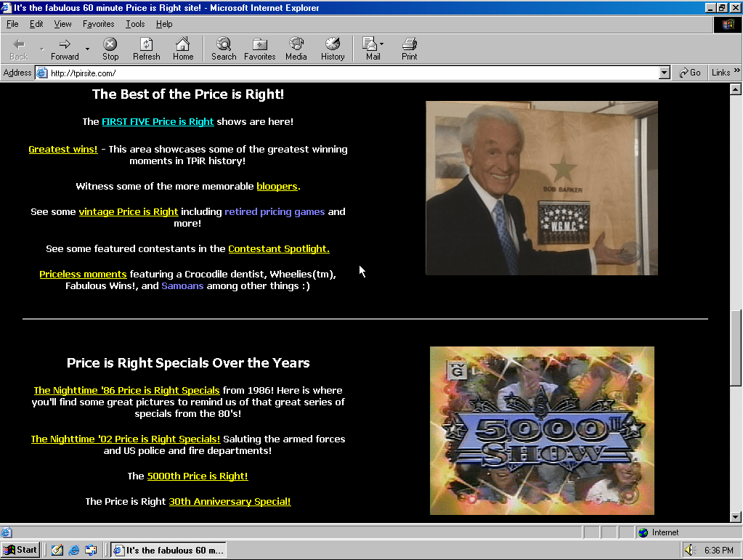Open Search using the toolbar icon
Screen dimensions: 743x560
[223, 49]
